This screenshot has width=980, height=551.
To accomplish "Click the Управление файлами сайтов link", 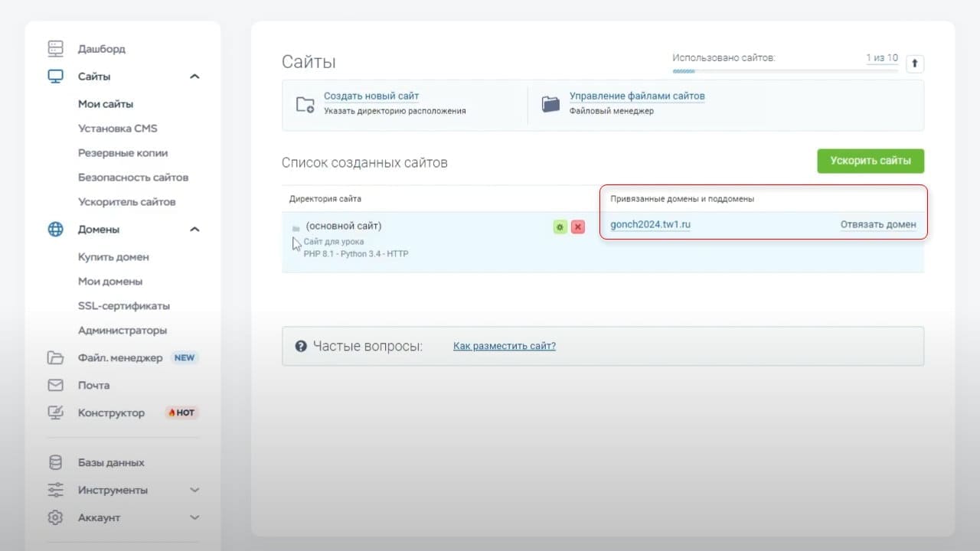I will click(637, 96).
